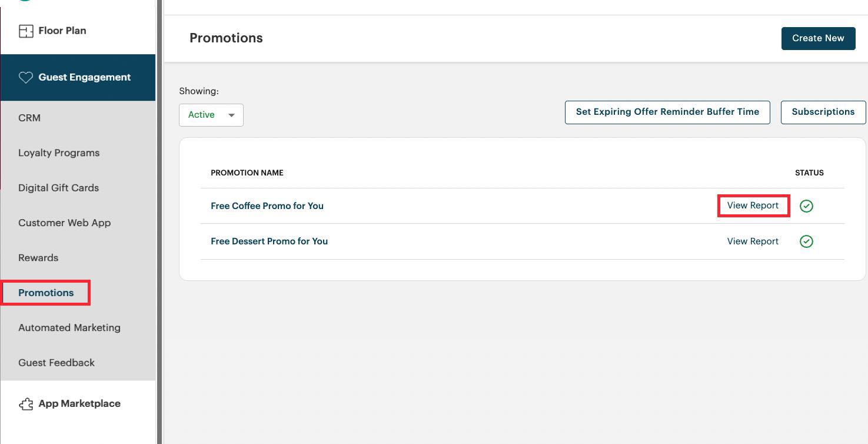Screen dimensions: 868x444
Task: Select Rewards in the navigation menu
Action: [x=38, y=257]
